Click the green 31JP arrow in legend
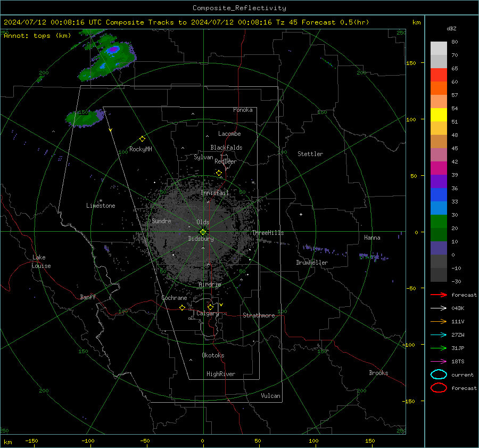Viewport: 479px width, 448px height. tap(439, 348)
